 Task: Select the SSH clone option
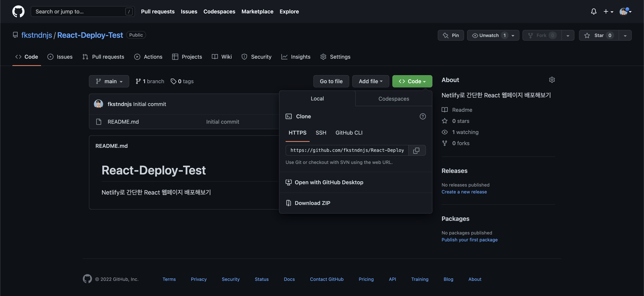pos(321,133)
